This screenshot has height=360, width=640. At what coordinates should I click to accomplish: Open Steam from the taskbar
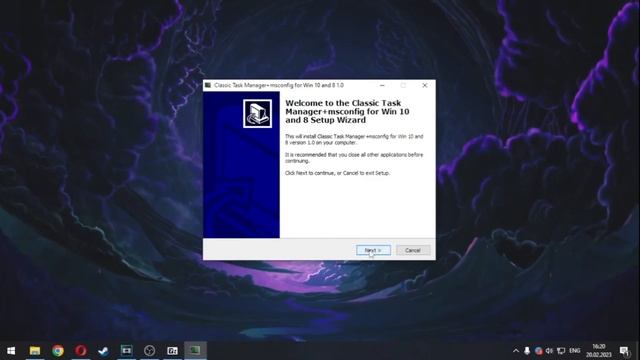point(103,351)
